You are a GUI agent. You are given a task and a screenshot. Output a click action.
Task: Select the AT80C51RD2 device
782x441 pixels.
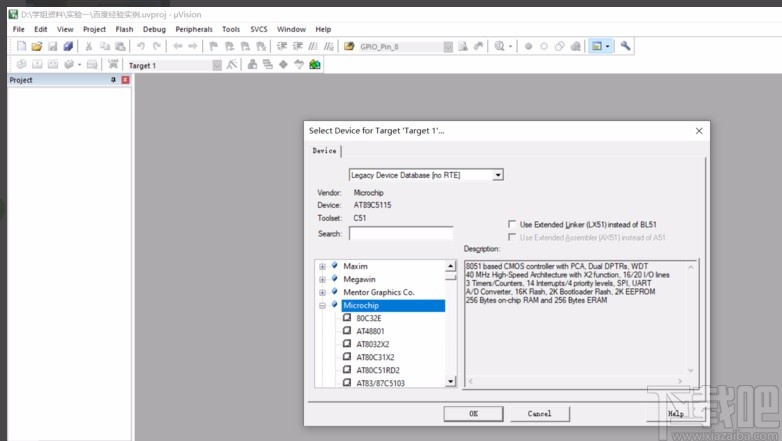[x=378, y=370]
